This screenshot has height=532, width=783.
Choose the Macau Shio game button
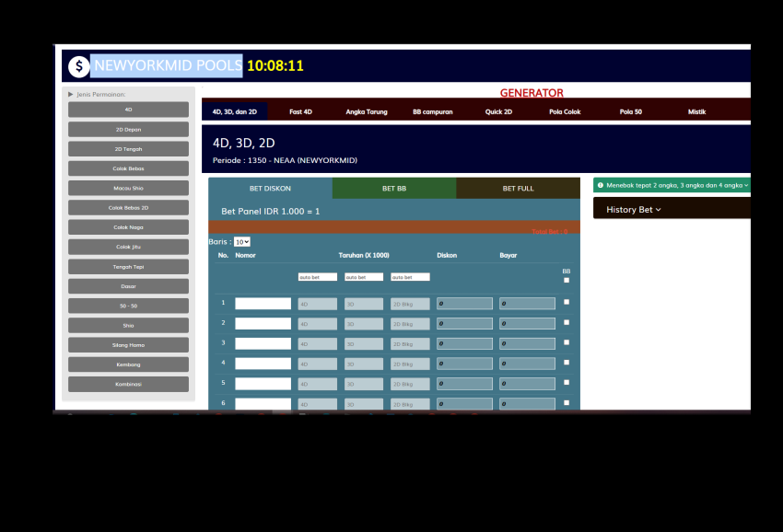tap(128, 188)
